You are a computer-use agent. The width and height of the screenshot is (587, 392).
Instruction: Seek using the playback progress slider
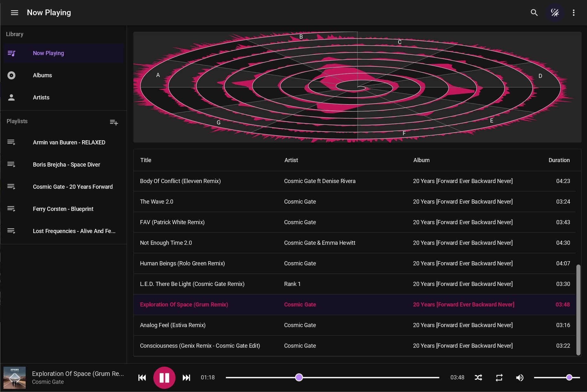pyautogui.click(x=332, y=377)
